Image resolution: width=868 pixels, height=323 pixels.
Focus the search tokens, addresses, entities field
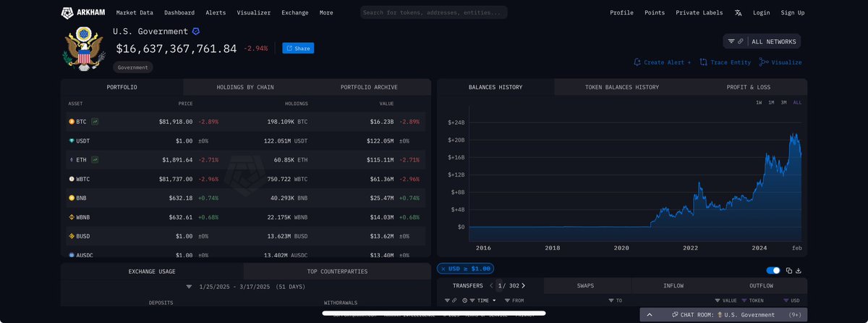(433, 12)
